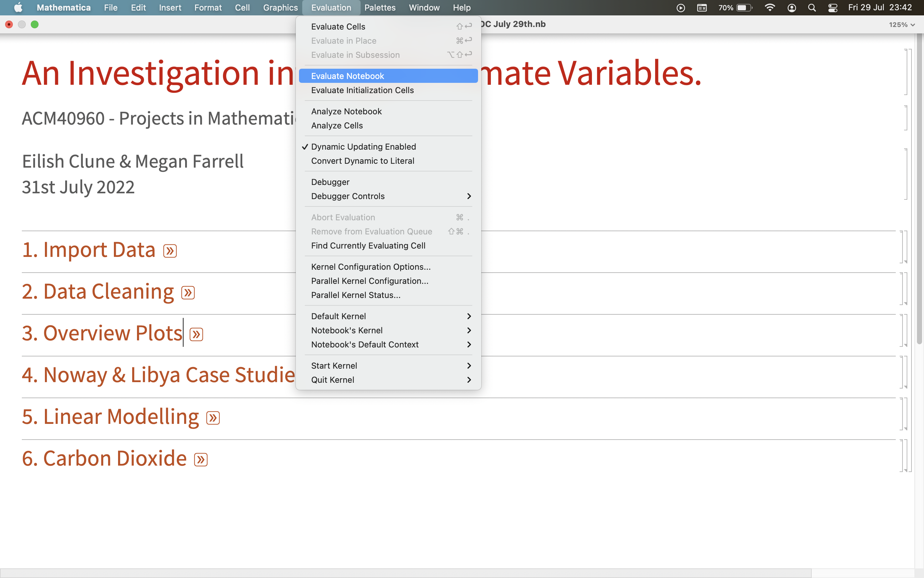Select Find Currently Evaluating Cell
Viewport: 924px width, 578px height.
[x=388, y=246]
